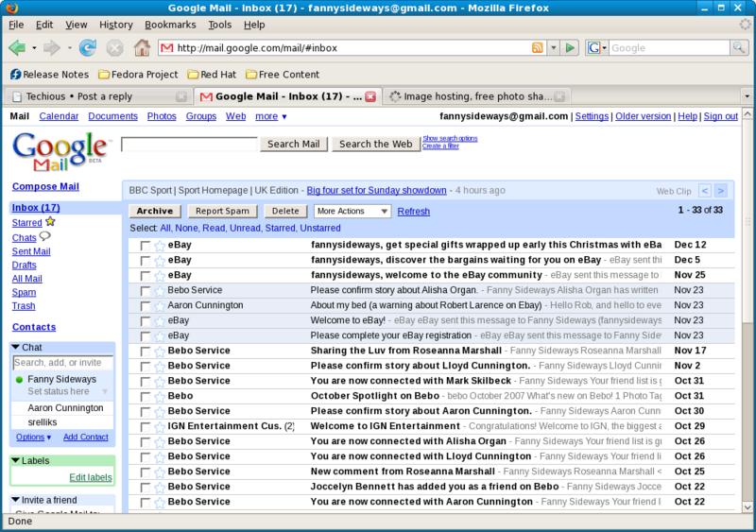Click the chat bubble icon next to Chats
Screen dimensions: 756x532
tap(44, 236)
